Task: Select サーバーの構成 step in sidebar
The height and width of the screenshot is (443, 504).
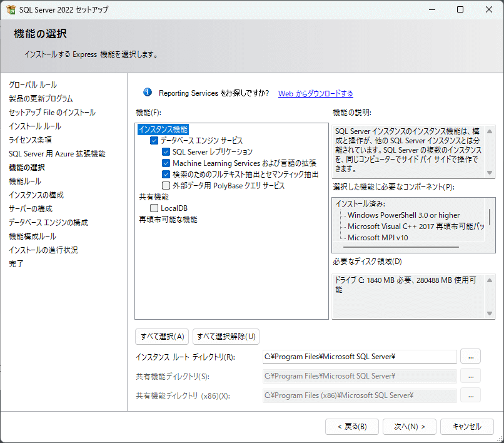Action: (31, 209)
